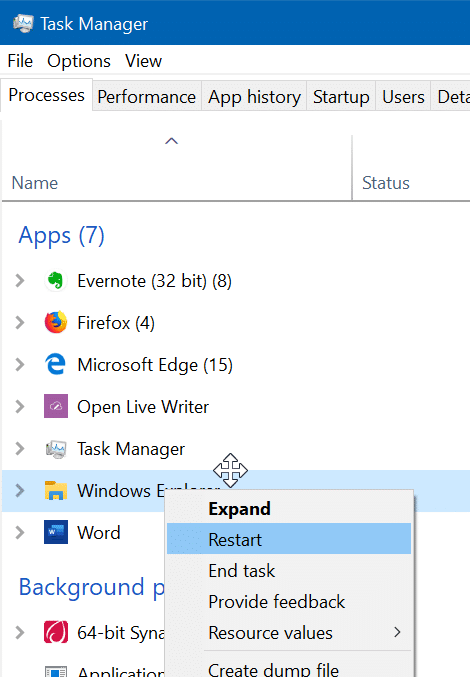This screenshot has width=470, height=677.
Task: Choose End task in the context menu
Action: (x=289, y=571)
